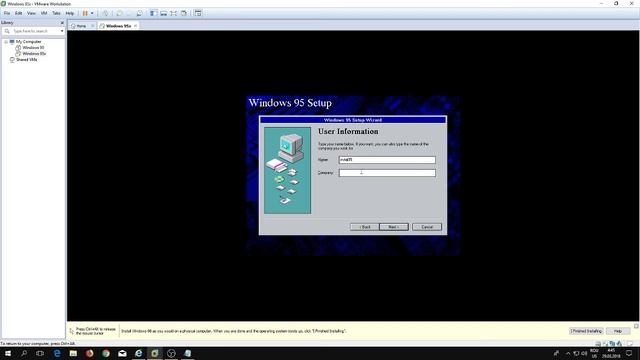Click the ROU US language indicator
Image resolution: width=640 pixels, height=360 pixels.
click(594, 353)
